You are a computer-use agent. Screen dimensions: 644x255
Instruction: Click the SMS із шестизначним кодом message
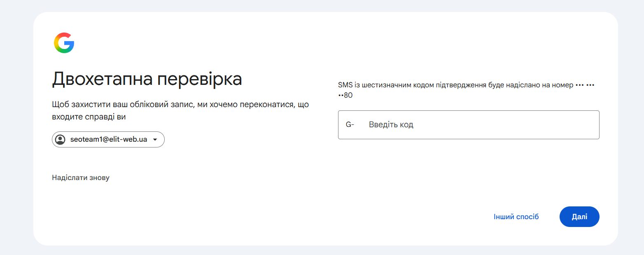tap(467, 90)
